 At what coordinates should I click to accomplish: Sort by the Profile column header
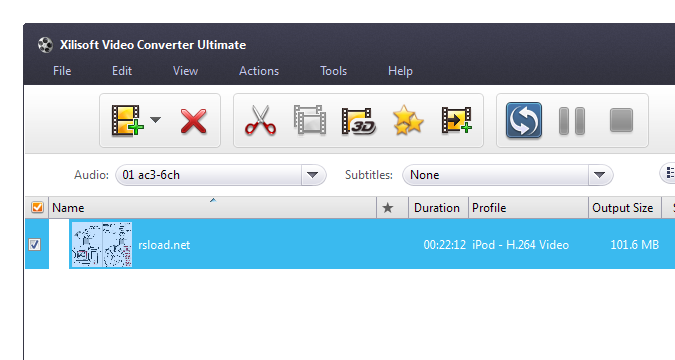coord(528,208)
